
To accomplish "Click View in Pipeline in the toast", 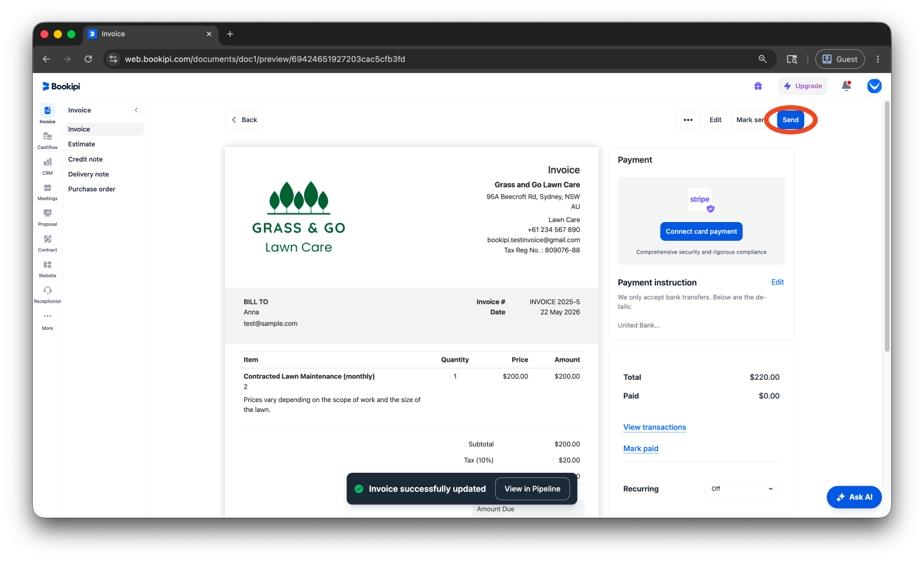I will (533, 489).
